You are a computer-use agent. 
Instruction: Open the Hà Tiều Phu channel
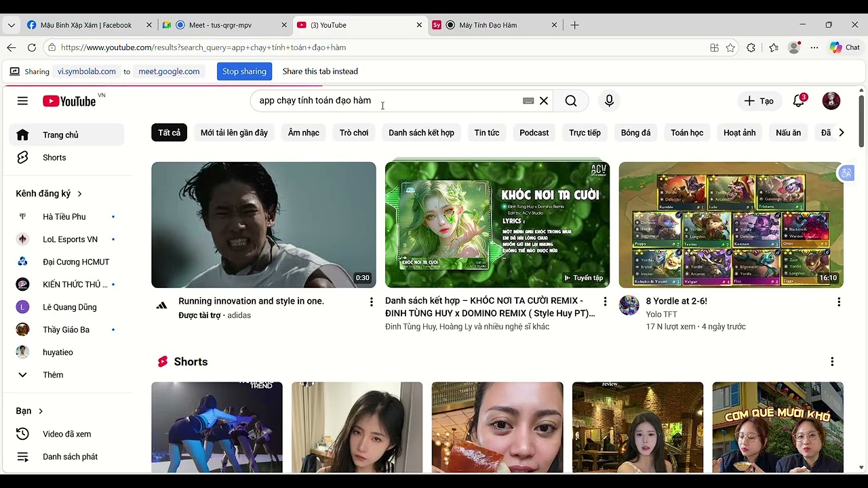click(x=66, y=217)
